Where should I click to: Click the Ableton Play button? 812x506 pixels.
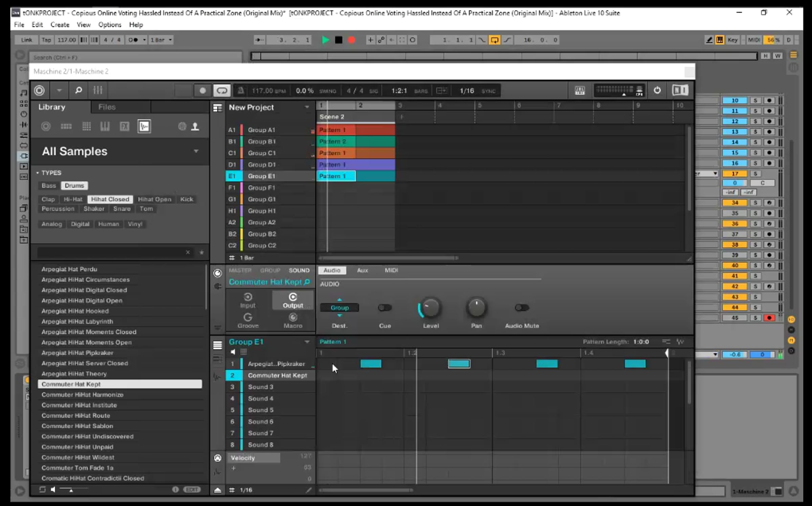[x=325, y=40]
